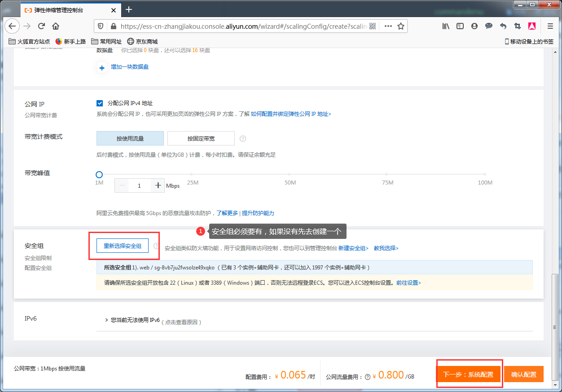
Task: Open the Firefox hamburger menu
Action: 550,26
